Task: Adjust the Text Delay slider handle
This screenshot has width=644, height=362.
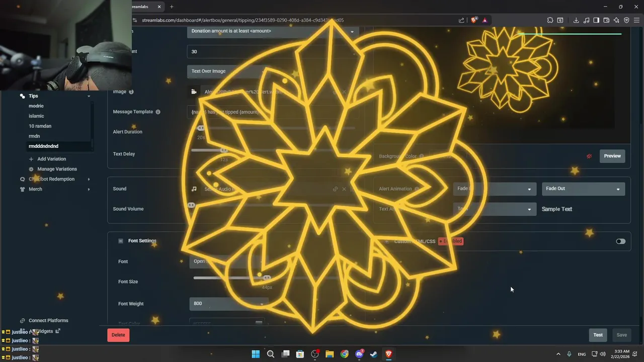Action: click(x=224, y=150)
